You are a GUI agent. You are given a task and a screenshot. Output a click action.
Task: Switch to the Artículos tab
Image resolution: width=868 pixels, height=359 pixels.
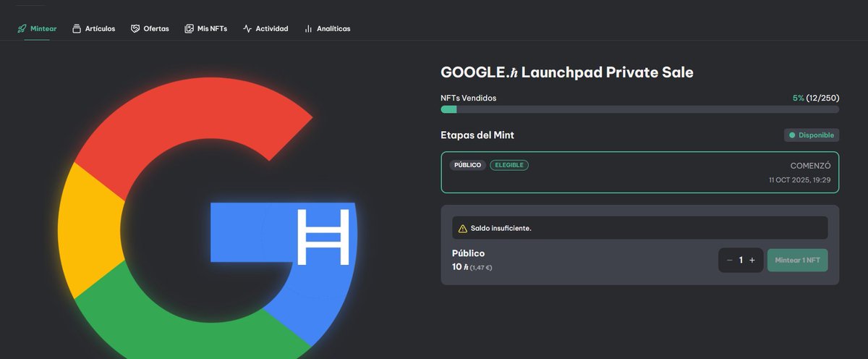tap(93, 28)
